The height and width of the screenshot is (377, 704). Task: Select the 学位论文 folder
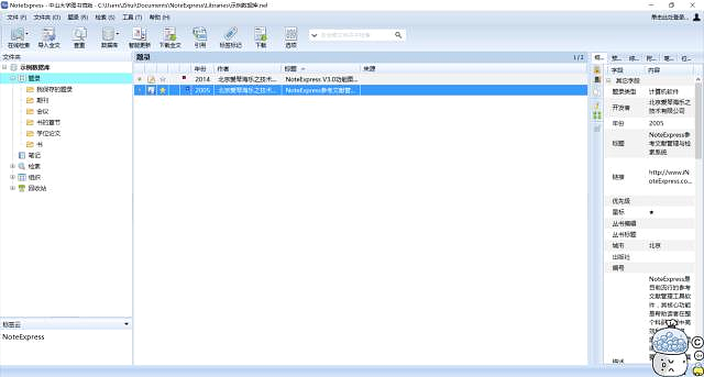click(48, 133)
